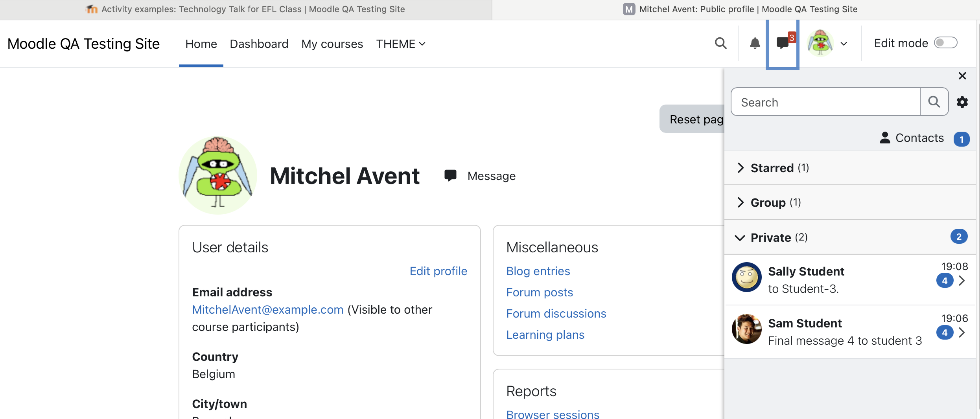This screenshot has height=419, width=980.
Task: Click the Private unread count badge
Action: 959,237
